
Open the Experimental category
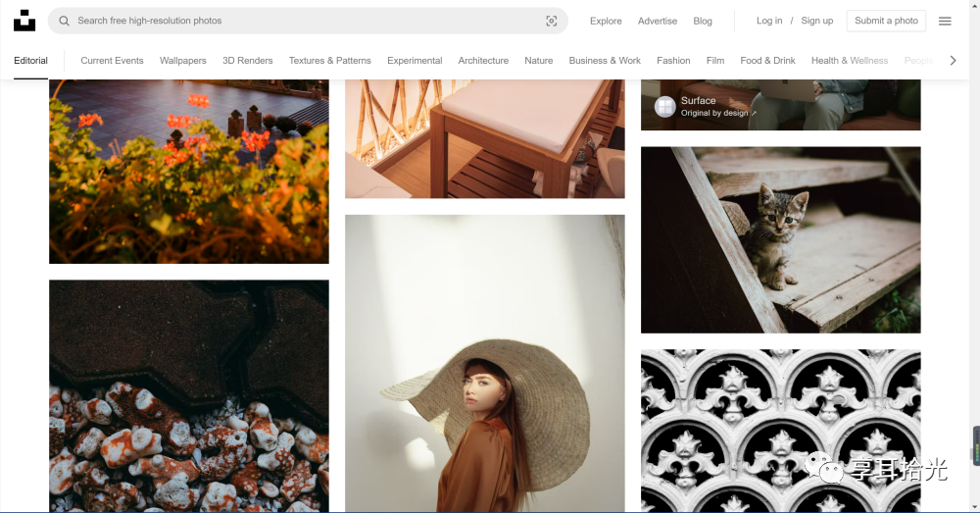pyautogui.click(x=415, y=61)
